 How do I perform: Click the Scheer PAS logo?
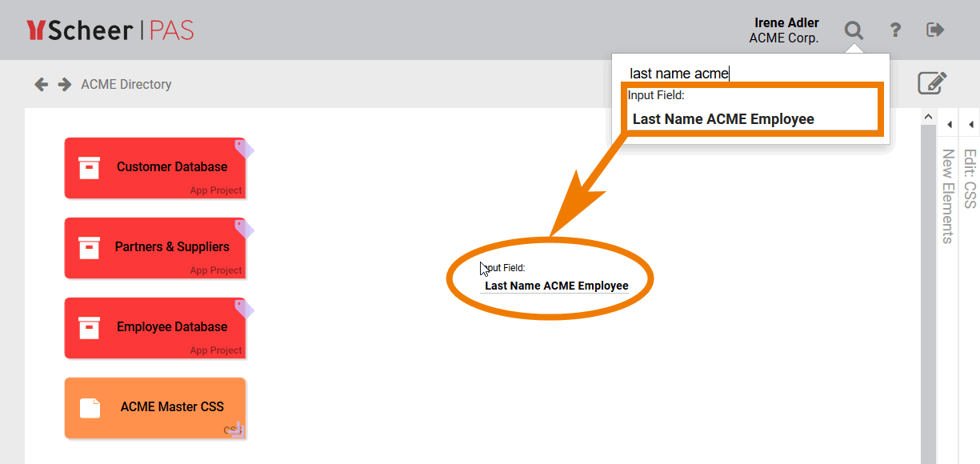pos(110,30)
